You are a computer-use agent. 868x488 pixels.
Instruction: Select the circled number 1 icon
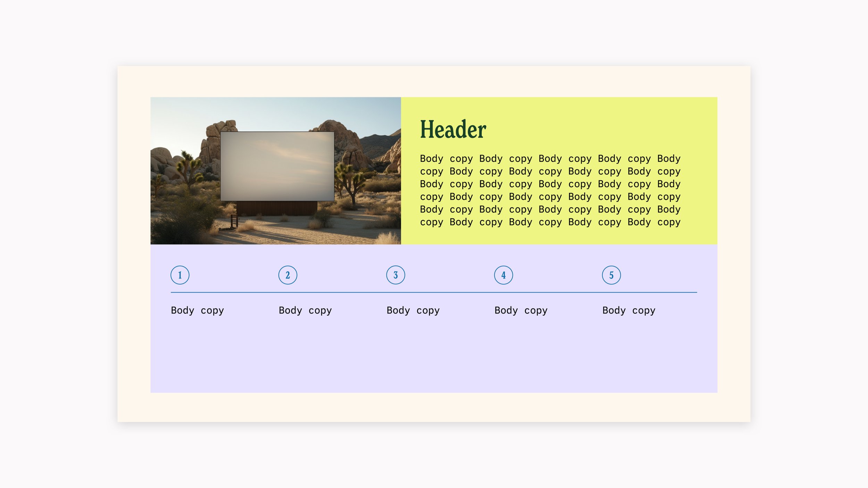[x=180, y=275]
